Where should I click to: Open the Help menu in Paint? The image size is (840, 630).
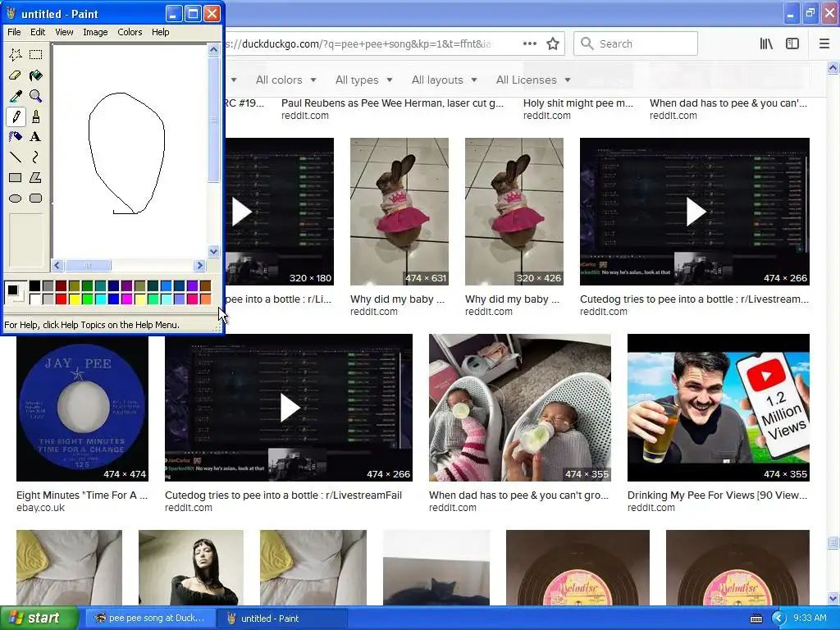coord(160,32)
